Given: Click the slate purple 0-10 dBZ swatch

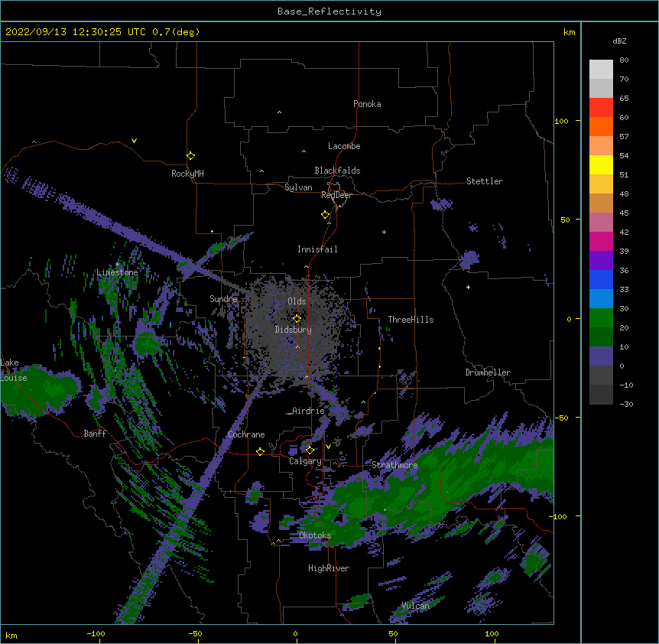Looking at the screenshot, I should 601,356.
